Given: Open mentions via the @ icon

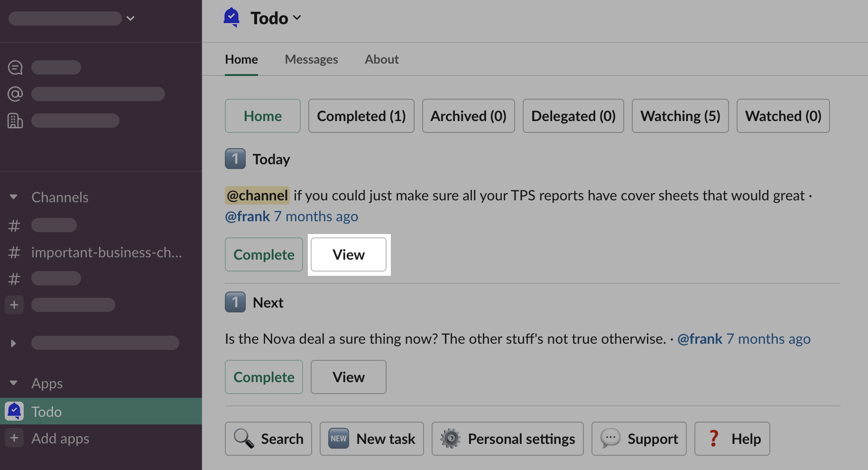Looking at the screenshot, I should [15, 94].
